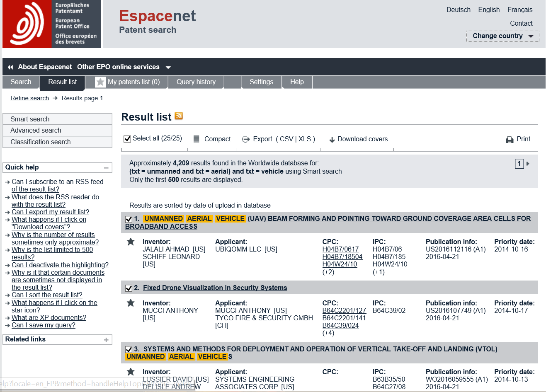Open help: Can I subscribe to an RSS feed
This screenshot has height=392, width=546.
pyautogui.click(x=57, y=186)
